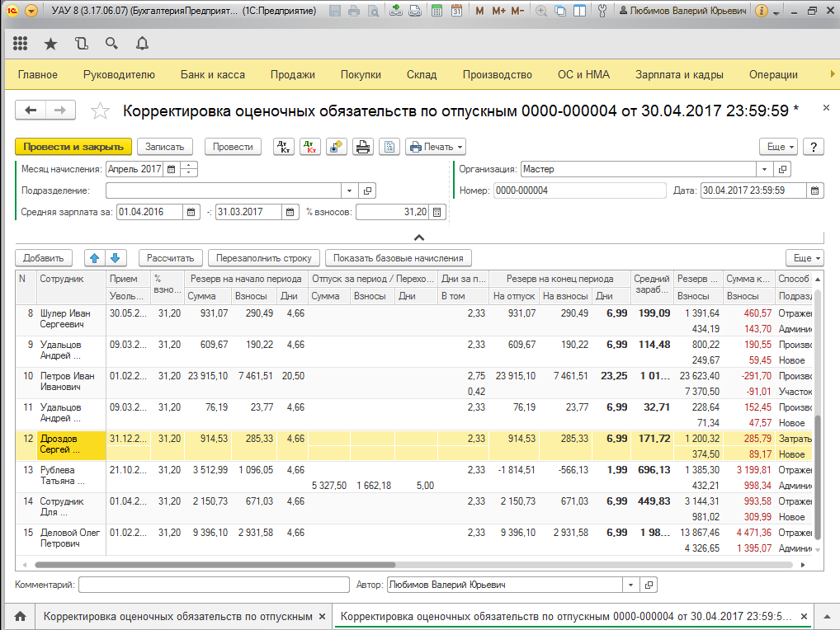Screen dimensions: 840x630
Task: Open the top Еще menu
Action: [778, 147]
